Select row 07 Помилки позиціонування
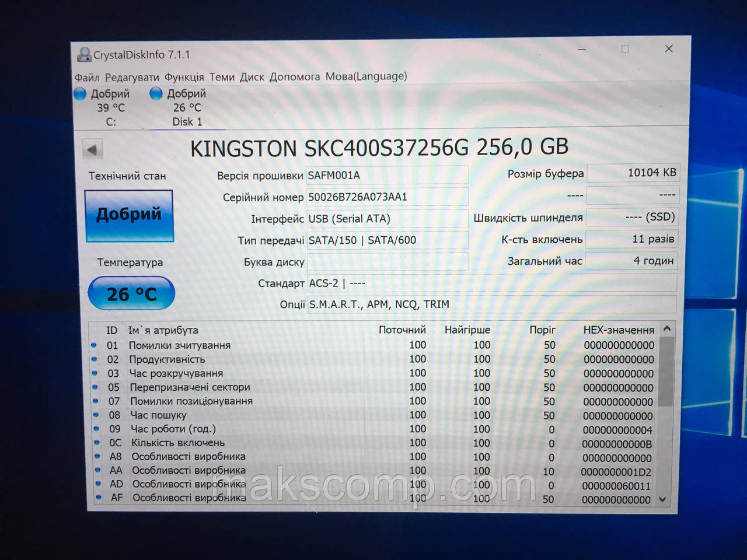The height and width of the screenshot is (560, 747). pos(373,401)
